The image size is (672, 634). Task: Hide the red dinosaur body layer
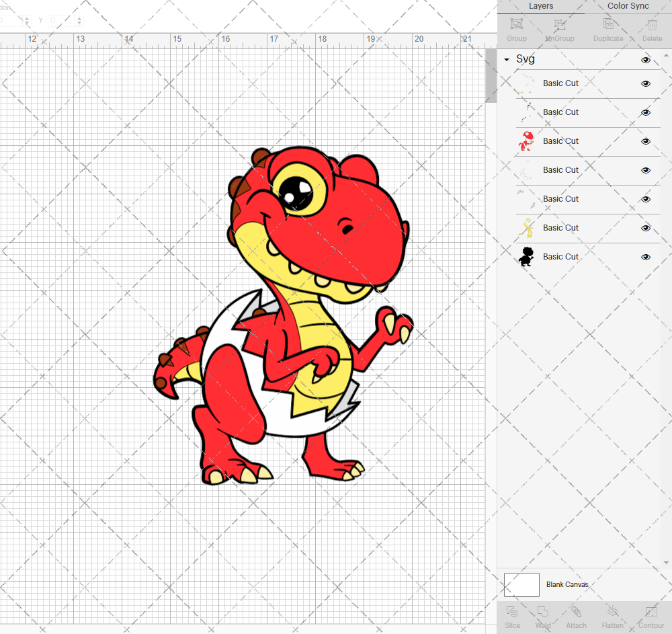645,141
